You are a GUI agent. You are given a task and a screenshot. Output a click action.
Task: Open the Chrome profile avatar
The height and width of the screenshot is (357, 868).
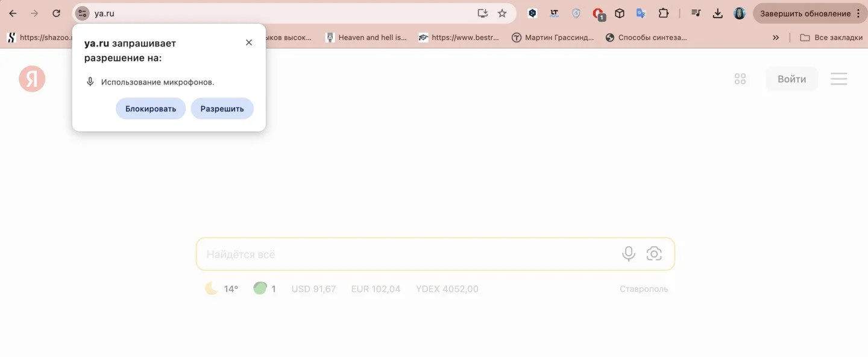[x=740, y=13]
